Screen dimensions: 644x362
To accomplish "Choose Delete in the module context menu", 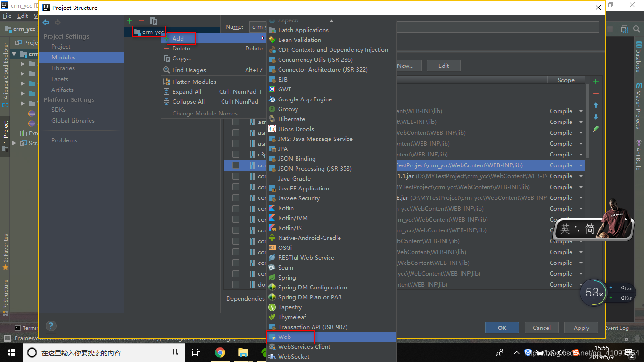I will (x=215, y=49).
